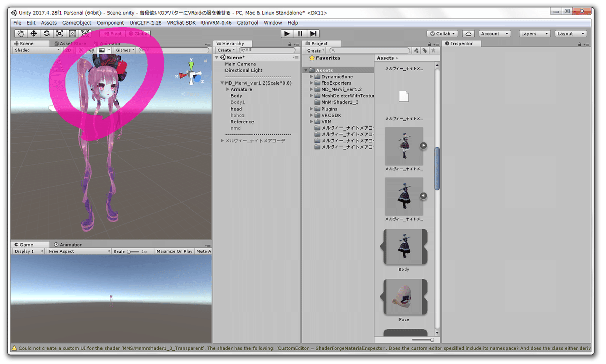
Task: Open the Free Aspect dropdown
Action: (79, 251)
